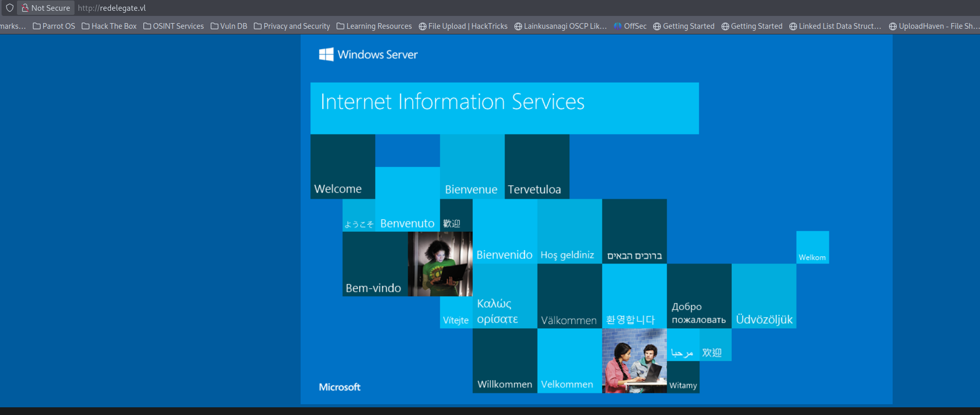The height and width of the screenshot is (415, 980).
Task: Open File Upload HackTricks bookmark
Action: point(463,26)
